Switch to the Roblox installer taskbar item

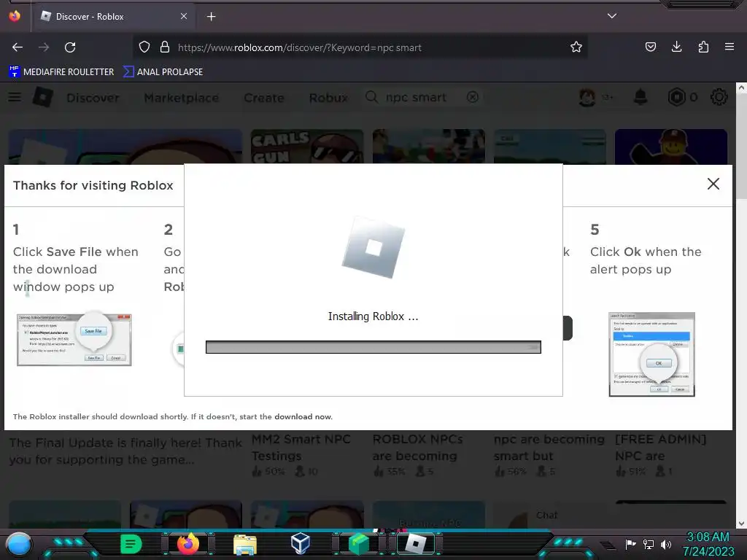416,544
